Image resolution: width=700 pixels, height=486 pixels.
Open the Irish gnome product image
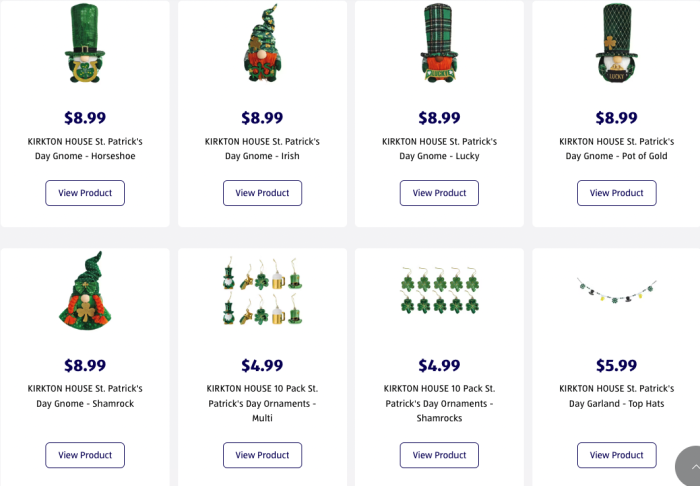click(x=262, y=44)
